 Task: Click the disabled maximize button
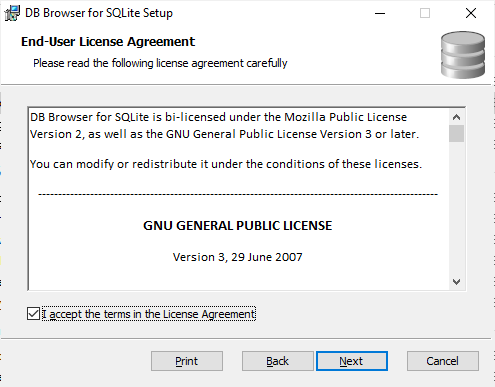tap(425, 13)
